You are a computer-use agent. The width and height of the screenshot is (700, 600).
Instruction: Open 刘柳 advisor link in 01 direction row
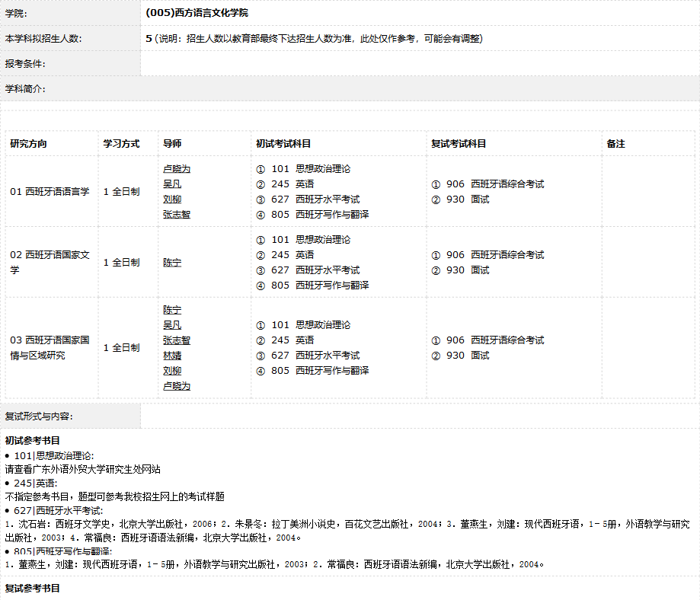tap(171, 199)
